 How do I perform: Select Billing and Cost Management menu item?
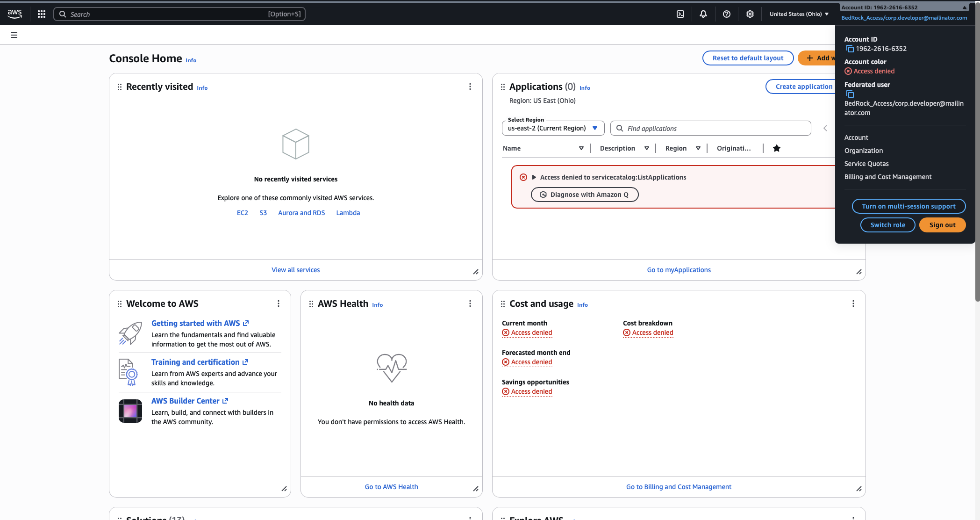pos(888,177)
